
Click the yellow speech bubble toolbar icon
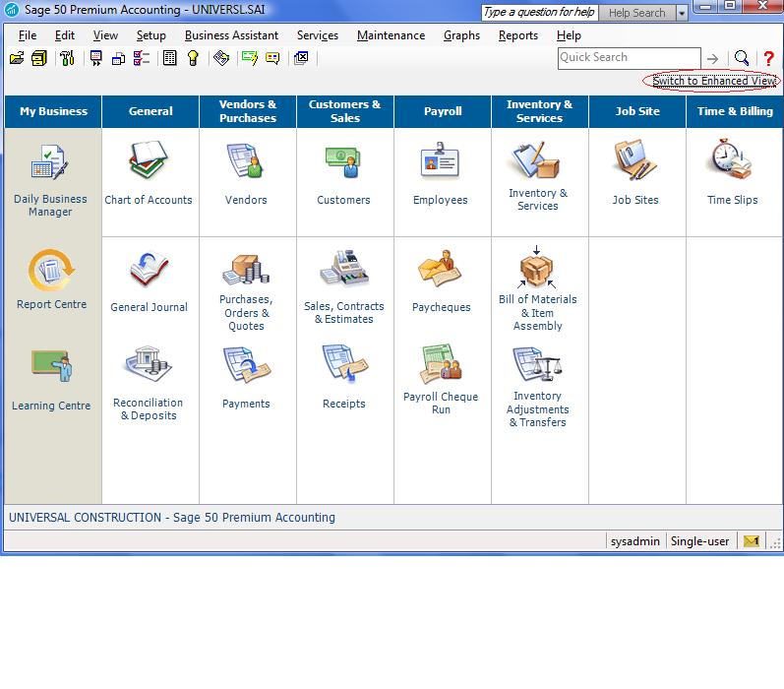coord(272,58)
